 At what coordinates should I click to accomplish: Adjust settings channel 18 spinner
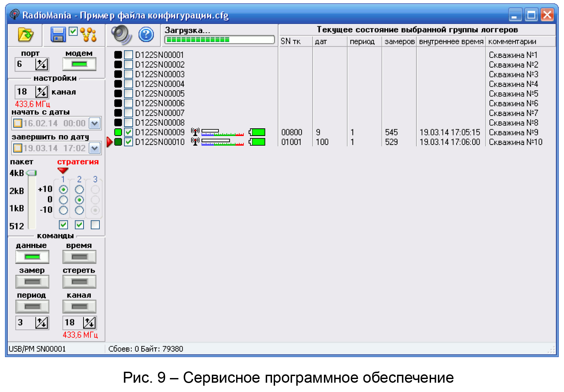point(42,92)
